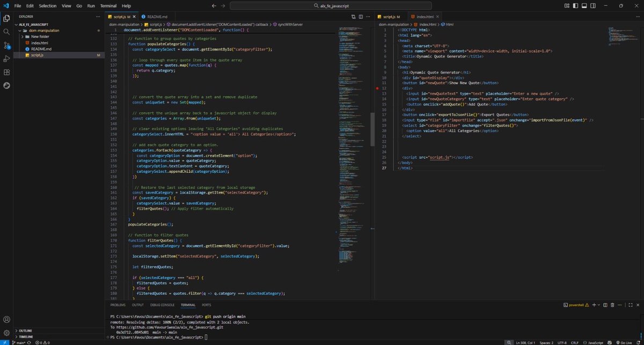Open more actions in right editor group
This screenshot has width=644, height=345.
click(638, 17)
